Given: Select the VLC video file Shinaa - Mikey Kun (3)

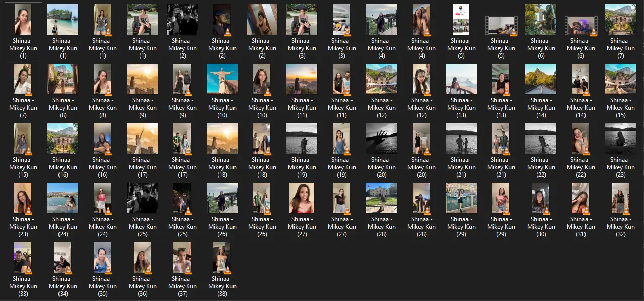Looking at the screenshot, I should click(x=342, y=20).
